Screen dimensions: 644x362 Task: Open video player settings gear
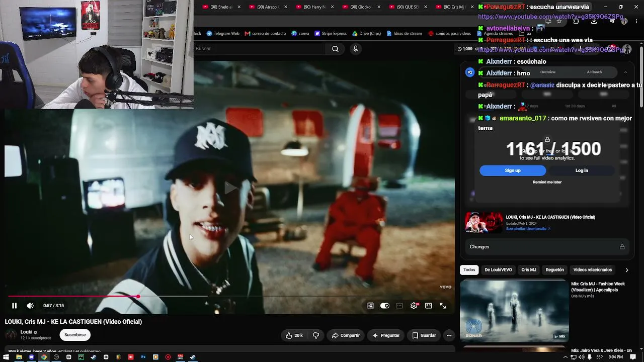[414, 306]
